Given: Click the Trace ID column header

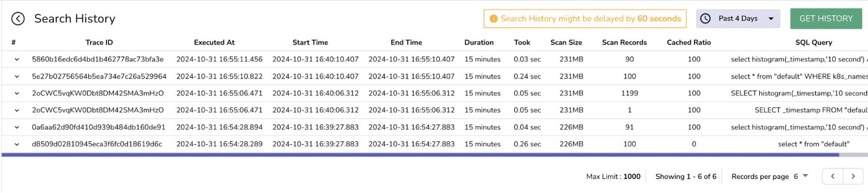Looking at the screenshot, I should [x=99, y=43].
